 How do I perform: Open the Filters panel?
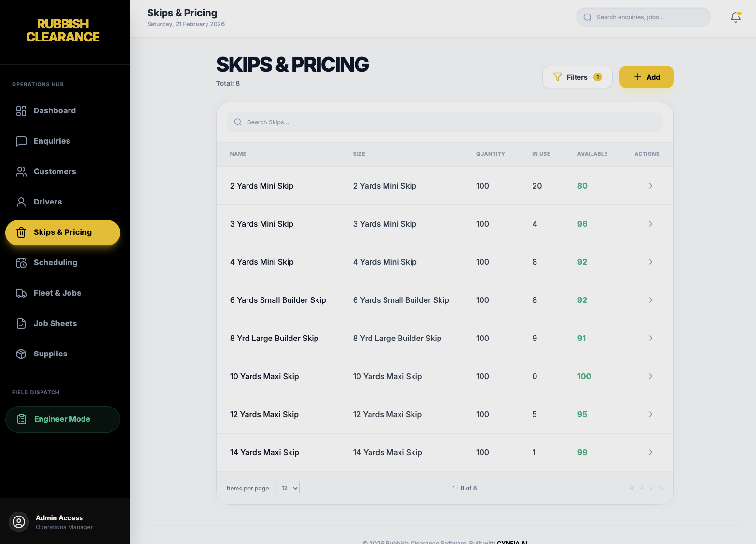coord(577,77)
